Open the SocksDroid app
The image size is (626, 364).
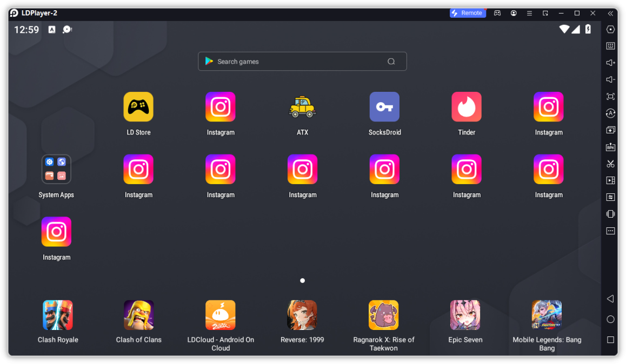pos(384,107)
